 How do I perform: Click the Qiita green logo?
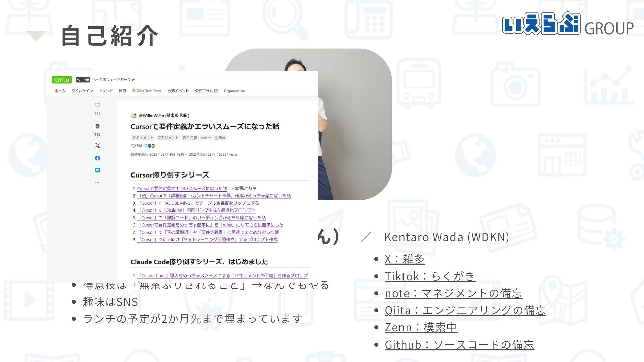point(62,80)
